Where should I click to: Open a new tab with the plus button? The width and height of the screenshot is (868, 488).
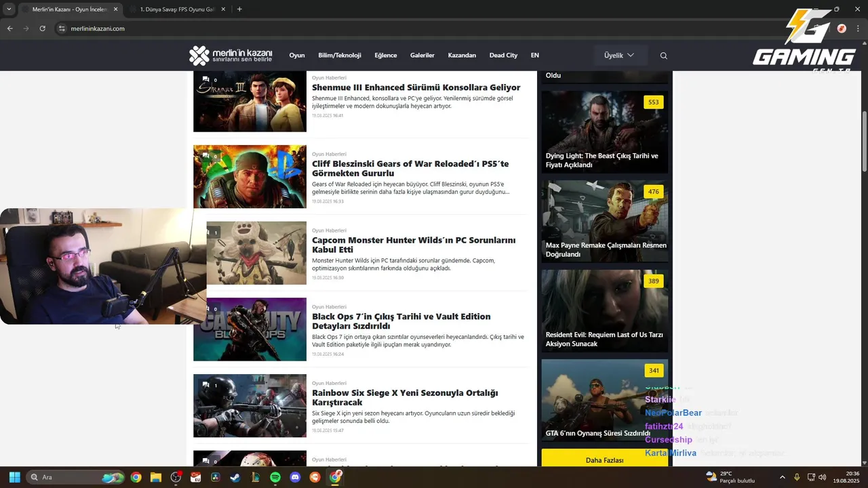pos(239,9)
